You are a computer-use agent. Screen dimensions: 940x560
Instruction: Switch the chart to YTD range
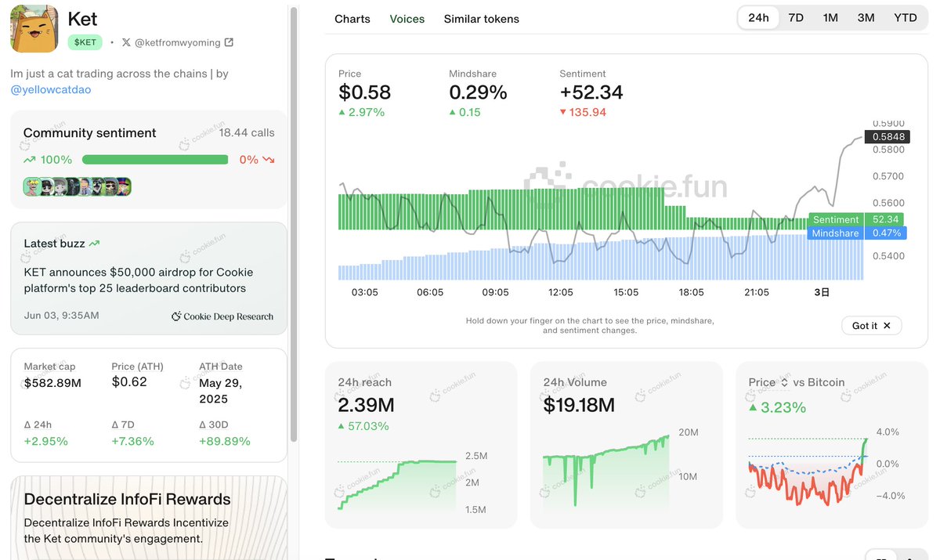point(906,18)
